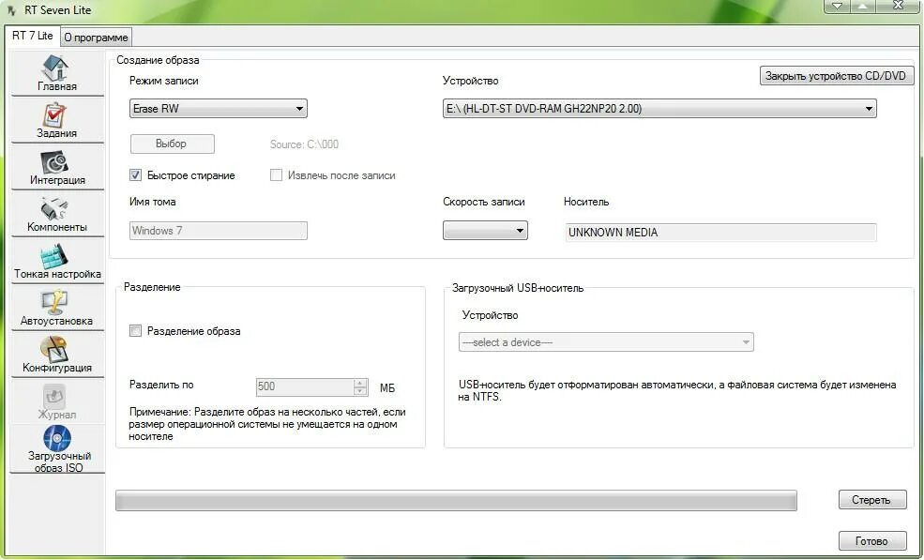Click the RT Seven Lite title bar icon
Viewport: 924px width, 560px height.
click(x=11, y=10)
